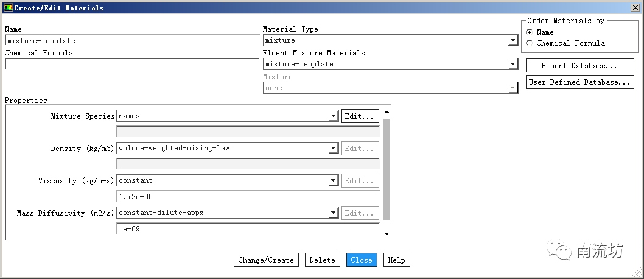Image resolution: width=644 pixels, height=279 pixels.
Task: Click Edit button for Mixture Species
Action: (x=360, y=116)
